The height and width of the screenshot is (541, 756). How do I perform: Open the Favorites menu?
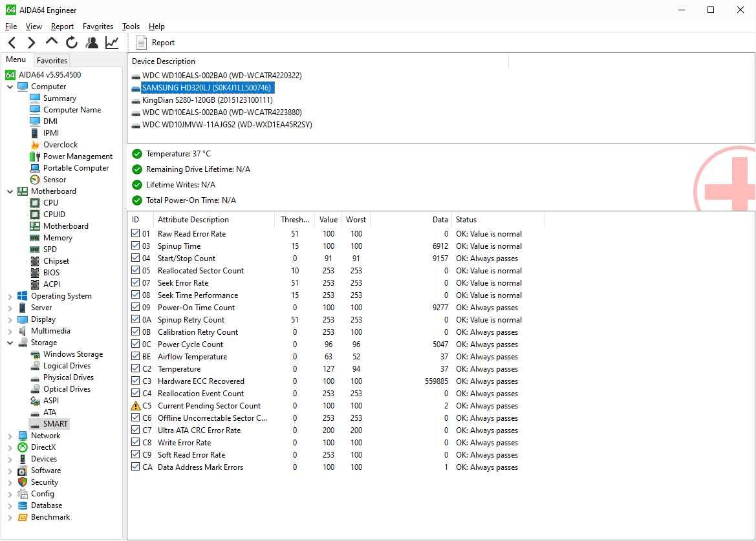[x=98, y=27]
